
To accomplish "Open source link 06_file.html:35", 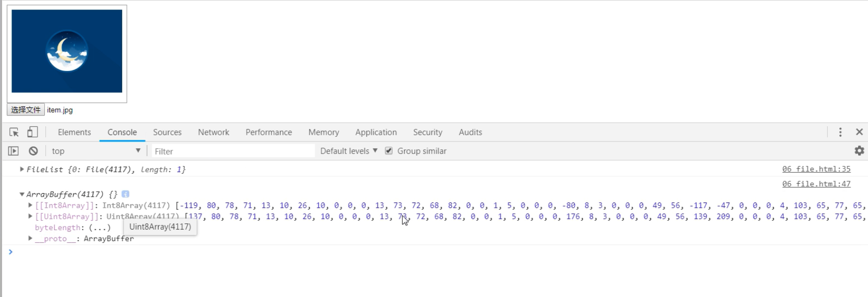I will (x=816, y=169).
